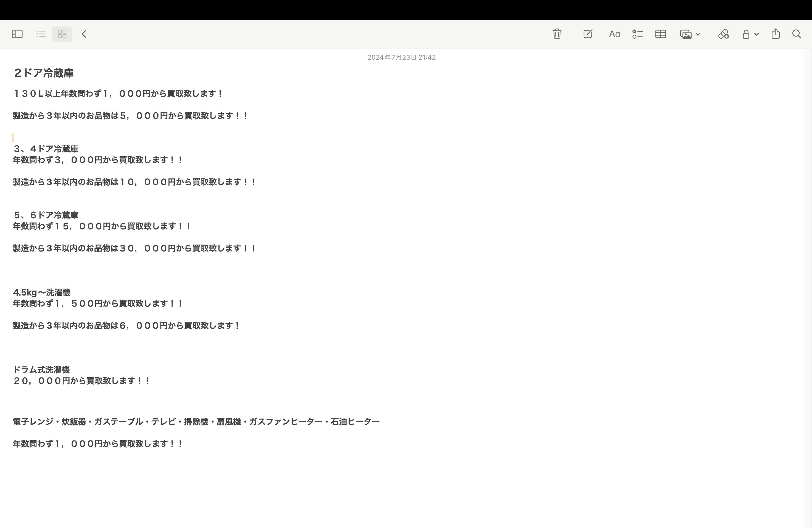Open the Aa text format options

[x=615, y=34]
